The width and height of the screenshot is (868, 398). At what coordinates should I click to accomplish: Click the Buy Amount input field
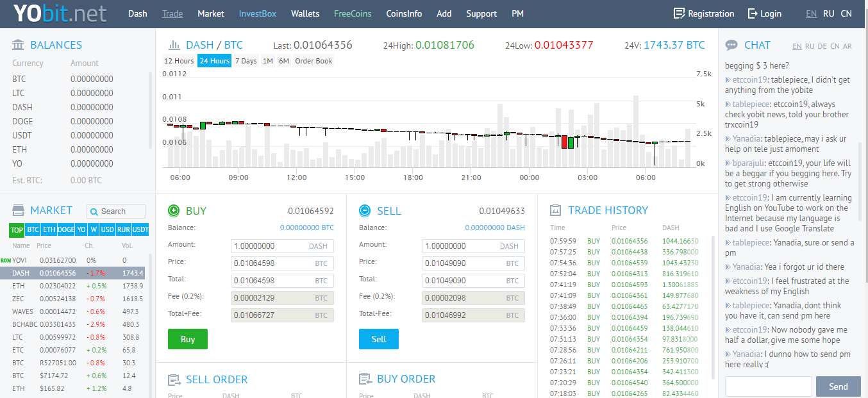(282, 246)
